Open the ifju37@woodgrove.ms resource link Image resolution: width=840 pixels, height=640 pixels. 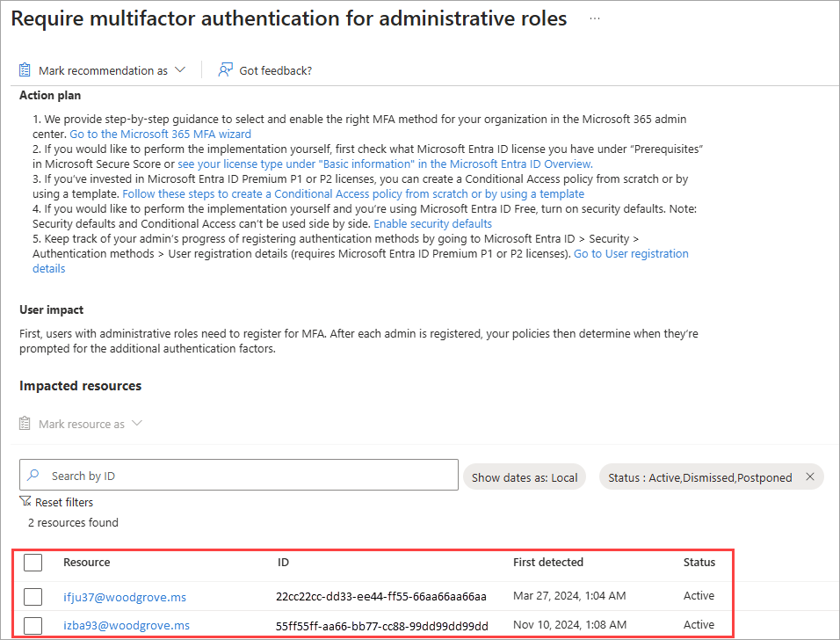tap(125, 597)
